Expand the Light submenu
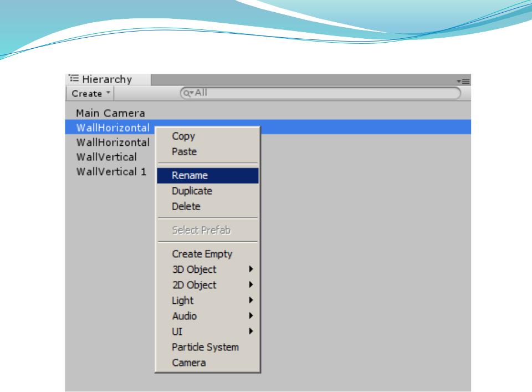This screenshot has height=392, width=532. (x=208, y=301)
